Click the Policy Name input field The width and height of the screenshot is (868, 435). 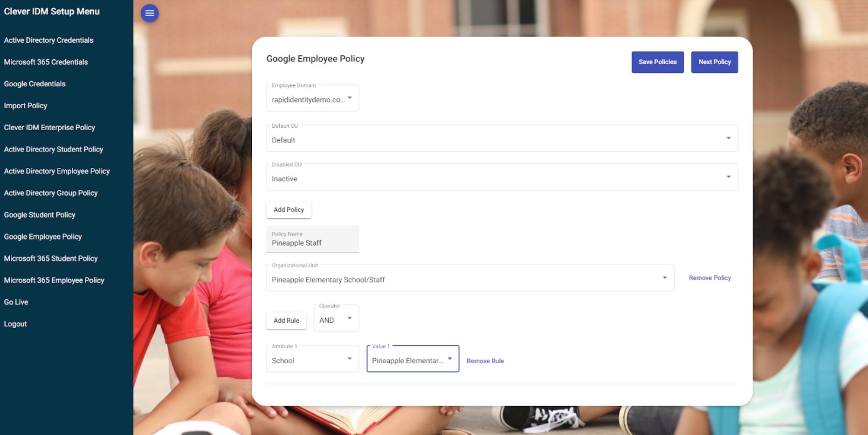point(312,239)
